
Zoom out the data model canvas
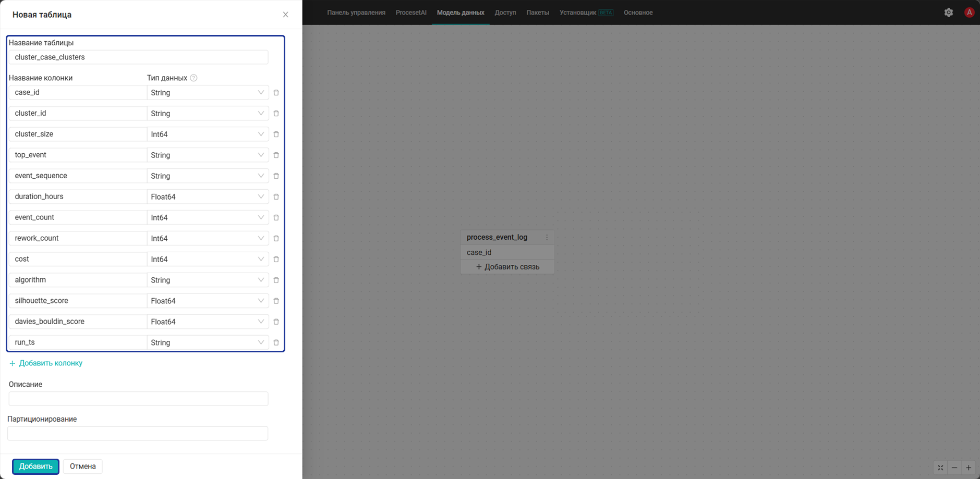coord(954,468)
